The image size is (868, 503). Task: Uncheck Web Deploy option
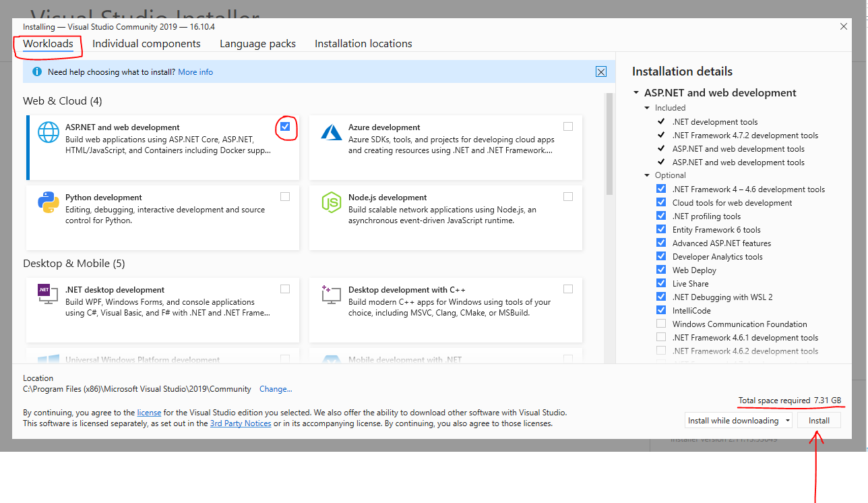point(661,270)
